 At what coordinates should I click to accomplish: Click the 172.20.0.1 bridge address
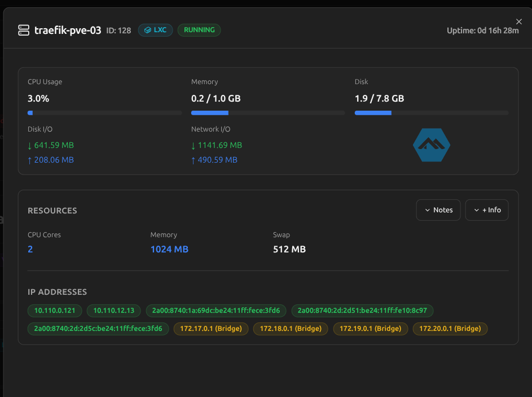click(x=450, y=329)
